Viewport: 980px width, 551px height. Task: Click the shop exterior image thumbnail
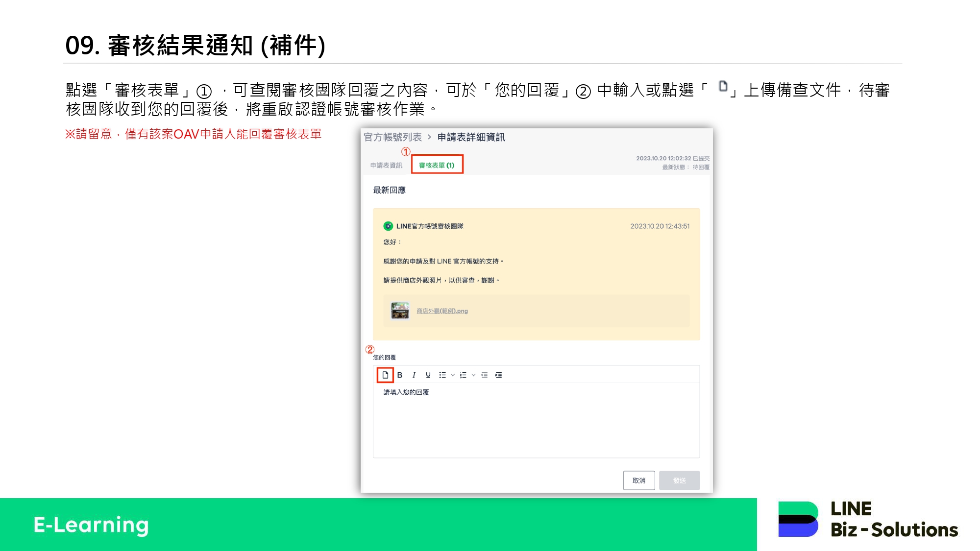coord(400,311)
